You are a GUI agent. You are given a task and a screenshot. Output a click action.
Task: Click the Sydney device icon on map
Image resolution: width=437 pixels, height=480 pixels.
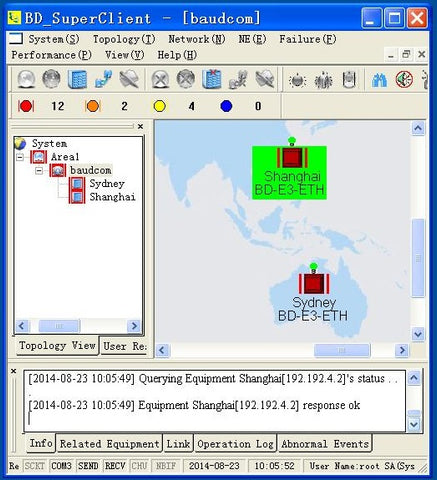coord(314,284)
